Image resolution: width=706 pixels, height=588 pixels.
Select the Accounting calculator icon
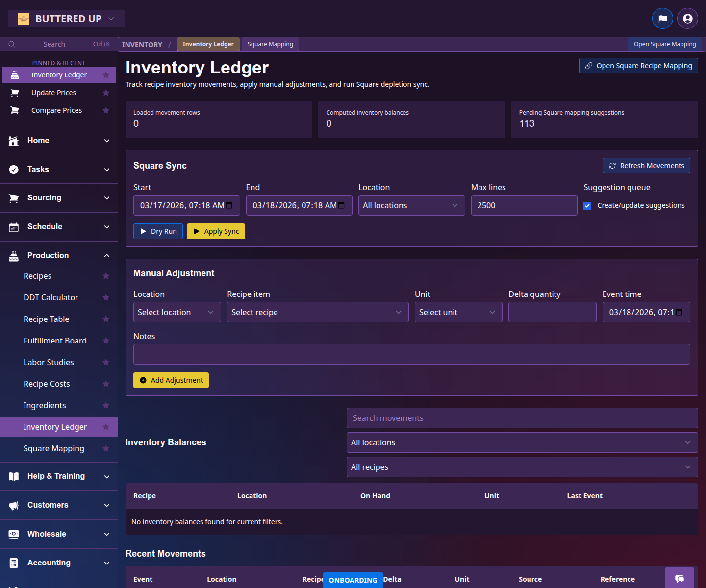[13, 563]
